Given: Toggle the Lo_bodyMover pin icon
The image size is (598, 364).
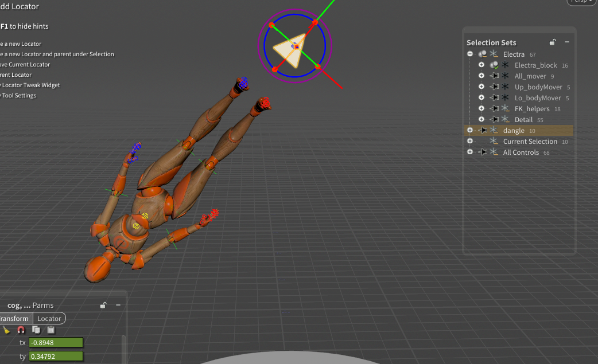Looking at the screenshot, I should tap(494, 97).
